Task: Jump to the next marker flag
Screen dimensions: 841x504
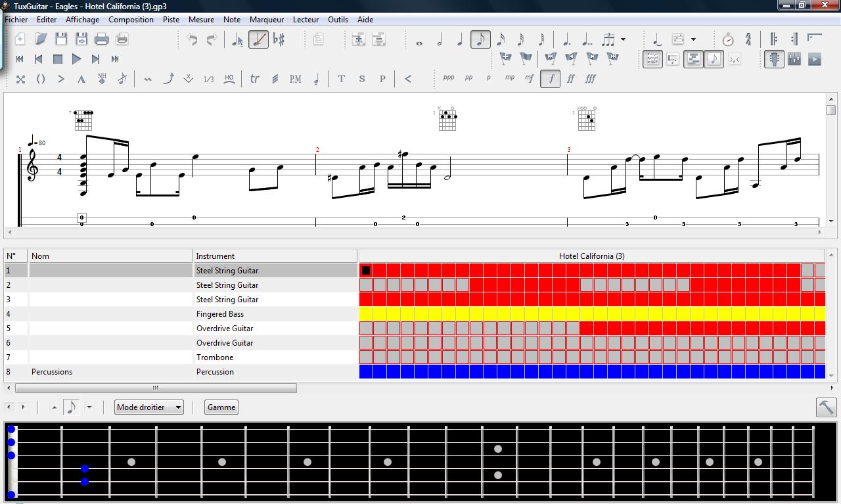Action: point(592,59)
